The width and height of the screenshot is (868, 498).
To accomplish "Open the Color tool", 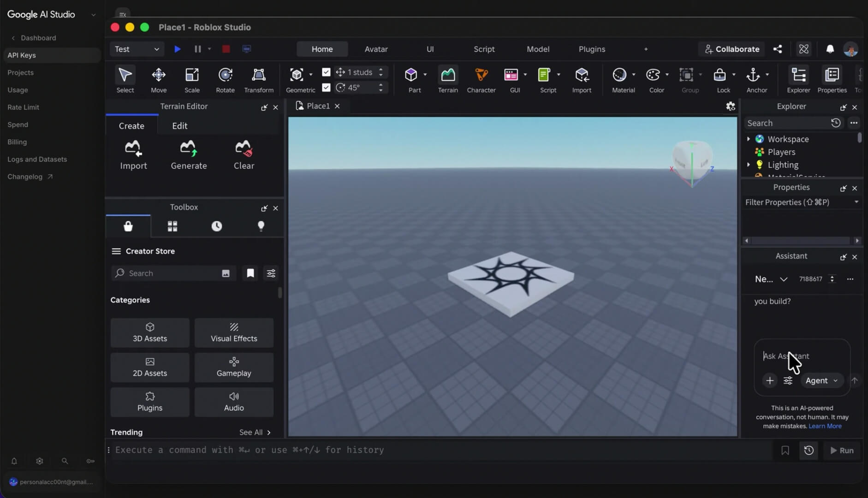I will click(x=653, y=79).
